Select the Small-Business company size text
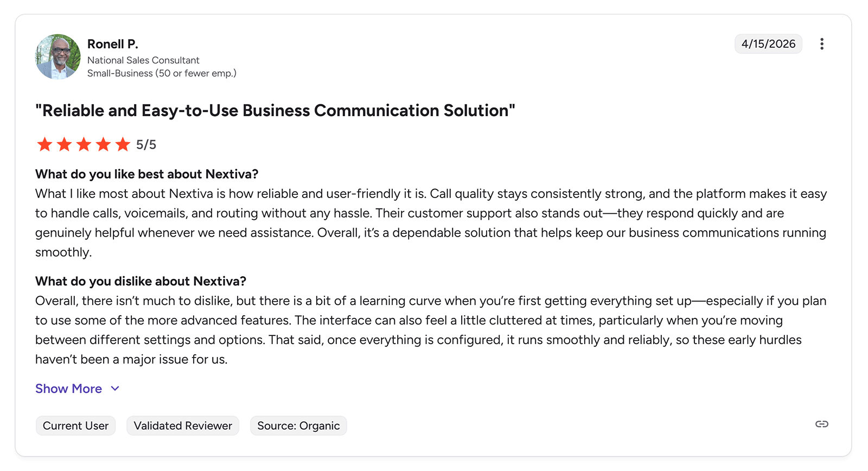This screenshot has width=868, height=471. click(x=161, y=73)
